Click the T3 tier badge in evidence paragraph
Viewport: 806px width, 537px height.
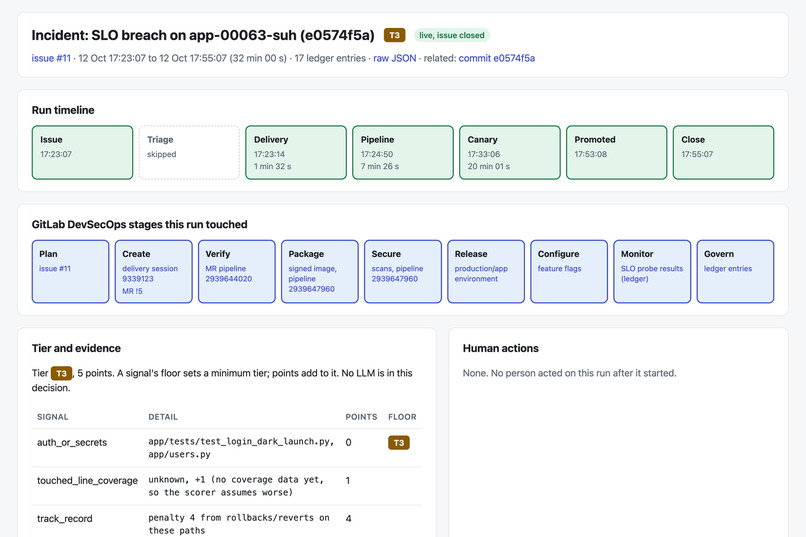click(61, 373)
